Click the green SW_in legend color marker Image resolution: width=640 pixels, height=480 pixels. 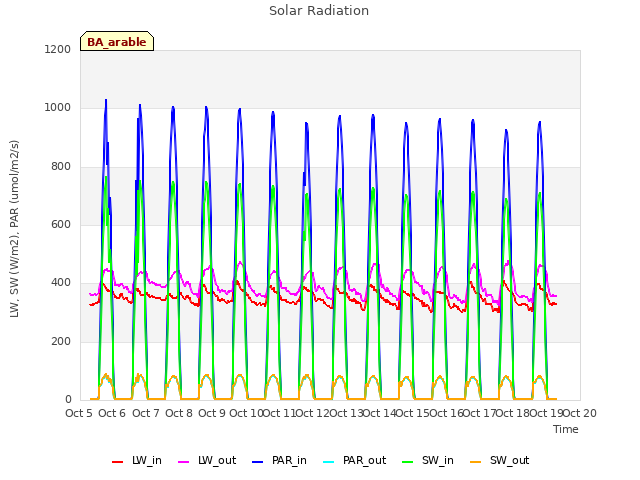tap(407, 462)
